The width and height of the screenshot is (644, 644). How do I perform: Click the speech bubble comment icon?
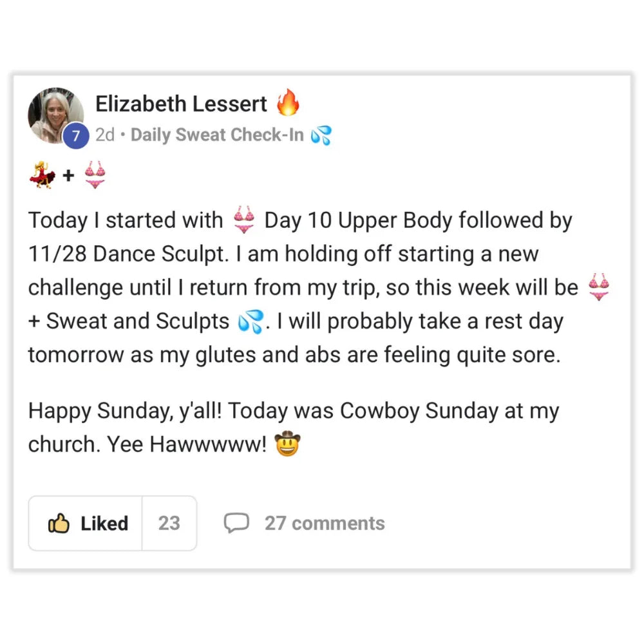click(236, 523)
